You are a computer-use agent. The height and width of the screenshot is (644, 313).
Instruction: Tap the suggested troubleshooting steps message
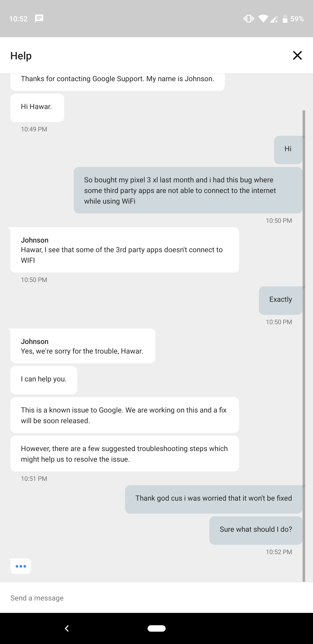[124, 454]
